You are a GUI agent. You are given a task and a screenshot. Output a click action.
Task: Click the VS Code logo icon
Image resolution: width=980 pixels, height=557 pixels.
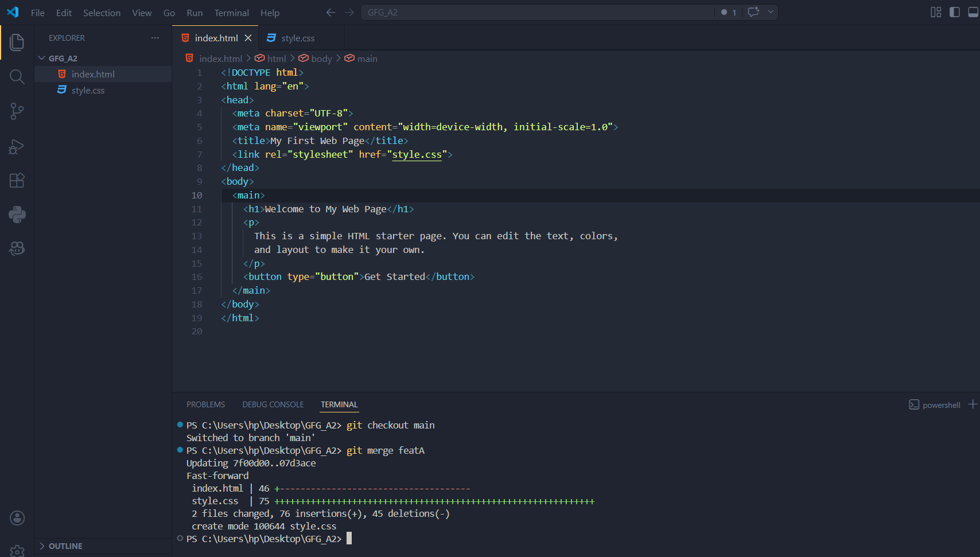(13, 12)
